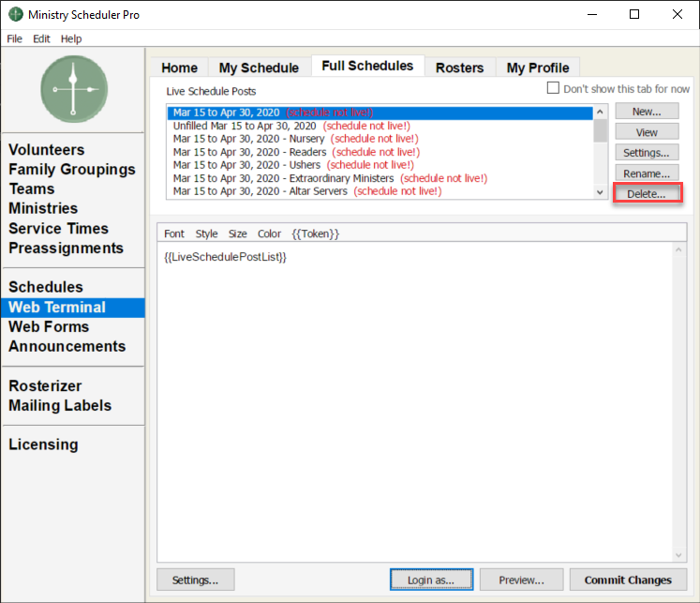Select the Ushers schedule post
Screen dimensions: 700x603
380,165
